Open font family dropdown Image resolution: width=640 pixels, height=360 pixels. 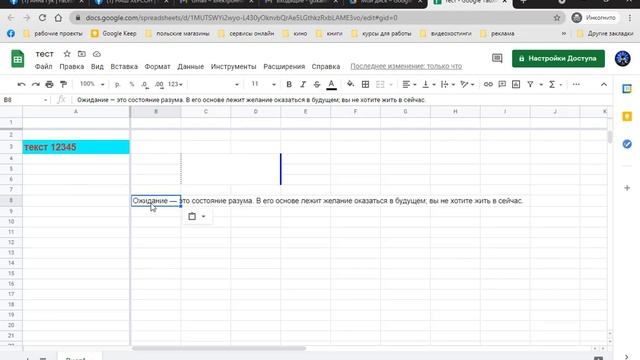[214, 84]
